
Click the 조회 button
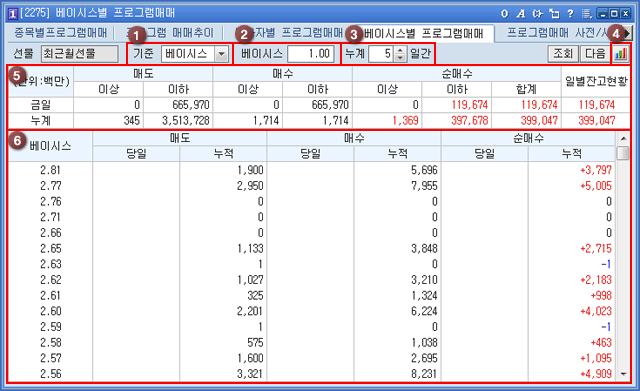[x=563, y=53]
